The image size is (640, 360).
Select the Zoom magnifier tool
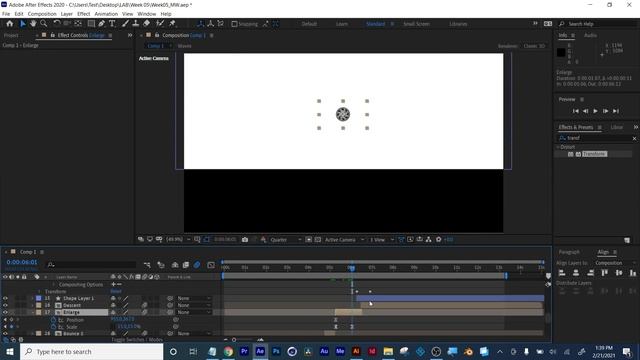pos(44,24)
